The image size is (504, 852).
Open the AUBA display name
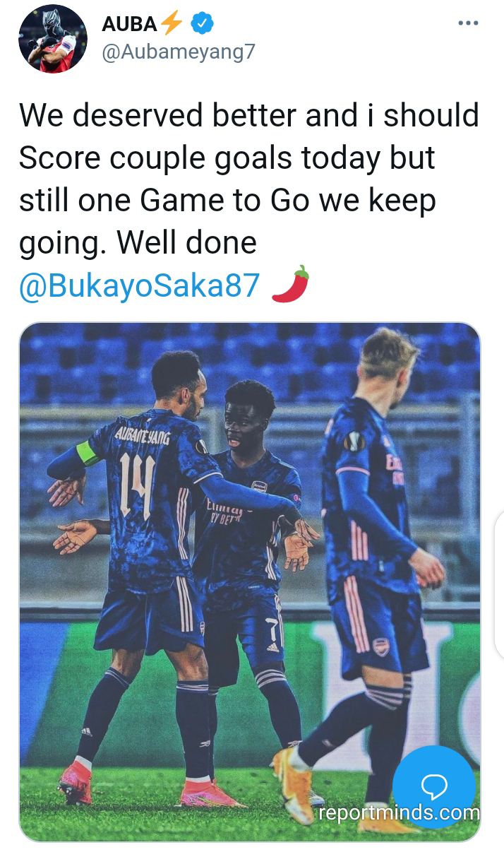(x=129, y=24)
